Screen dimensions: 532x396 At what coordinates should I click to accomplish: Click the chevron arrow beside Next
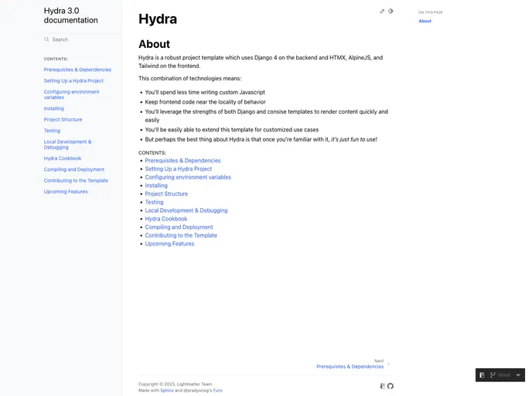click(x=388, y=364)
